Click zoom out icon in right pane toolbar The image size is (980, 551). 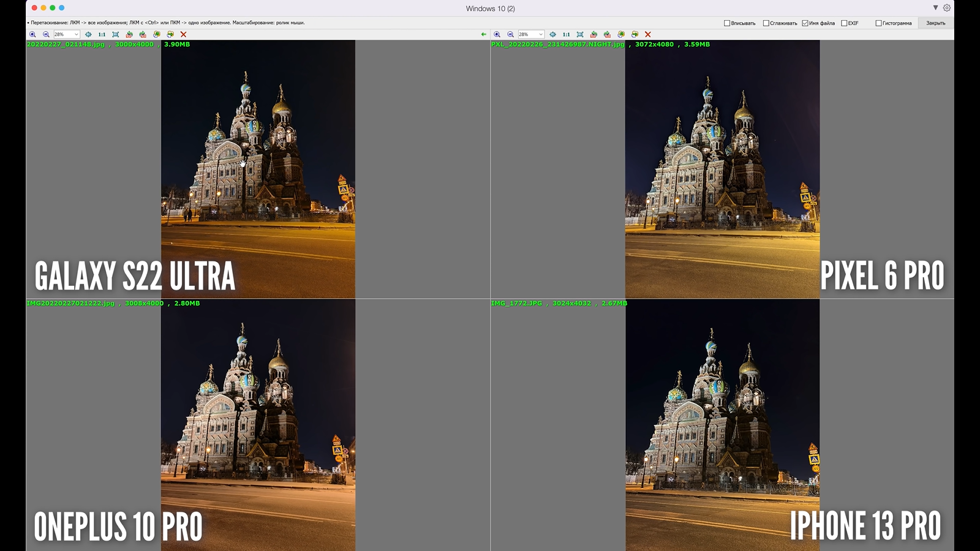510,34
